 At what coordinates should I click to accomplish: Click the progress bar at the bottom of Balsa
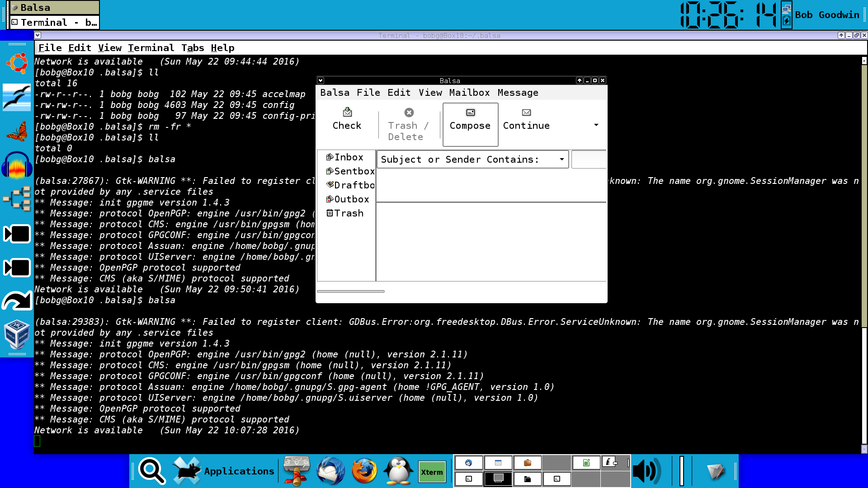(351, 291)
